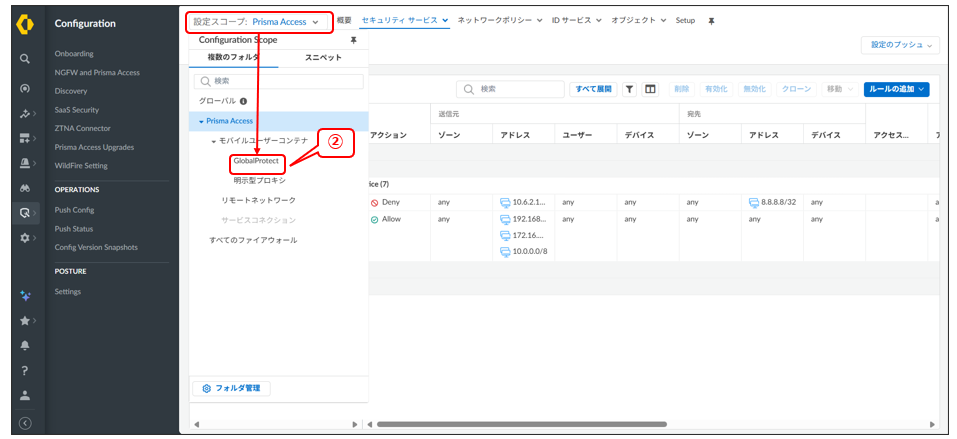Image resolution: width=957 pixels, height=439 pixels.
Task: Open the funnel filter icon in rule toolbar
Action: pyautogui.click(x=630, y=89)
